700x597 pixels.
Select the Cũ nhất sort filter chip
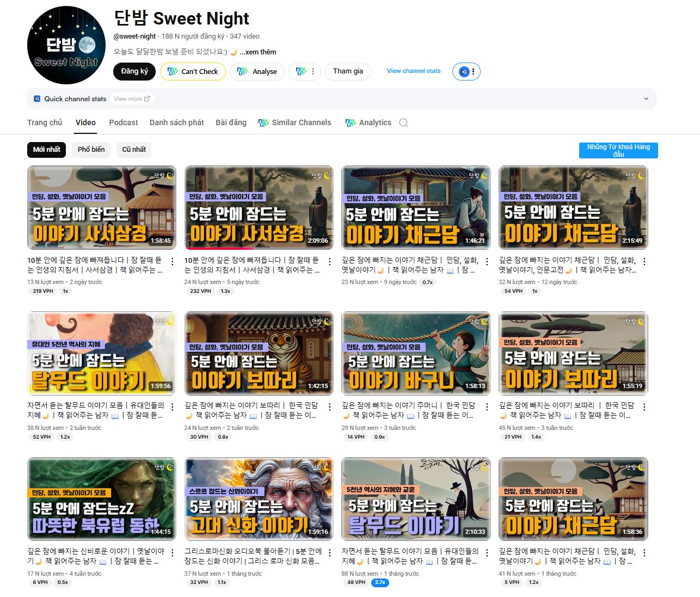[134, 150]
